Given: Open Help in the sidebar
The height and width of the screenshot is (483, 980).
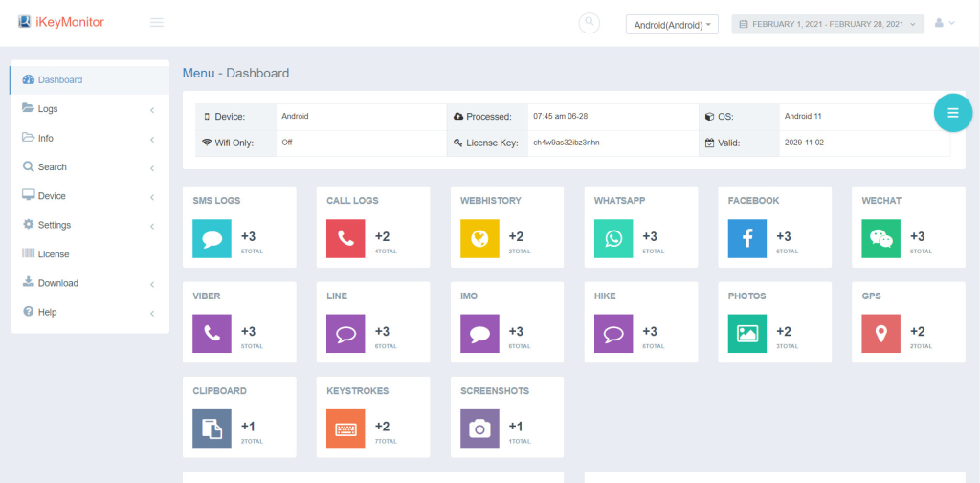Looking at the screenshot, I should (90, 312).
